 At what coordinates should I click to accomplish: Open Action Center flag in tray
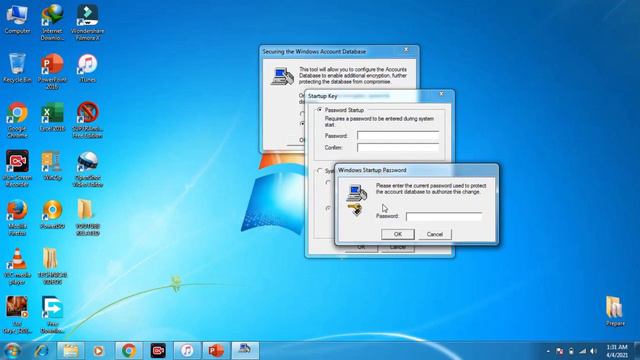(x=560, y=351)
